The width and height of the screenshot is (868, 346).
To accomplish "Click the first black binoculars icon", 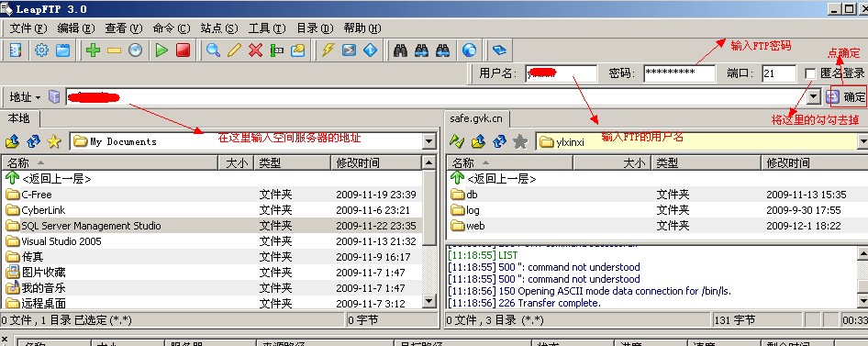I will click(400, 50).
